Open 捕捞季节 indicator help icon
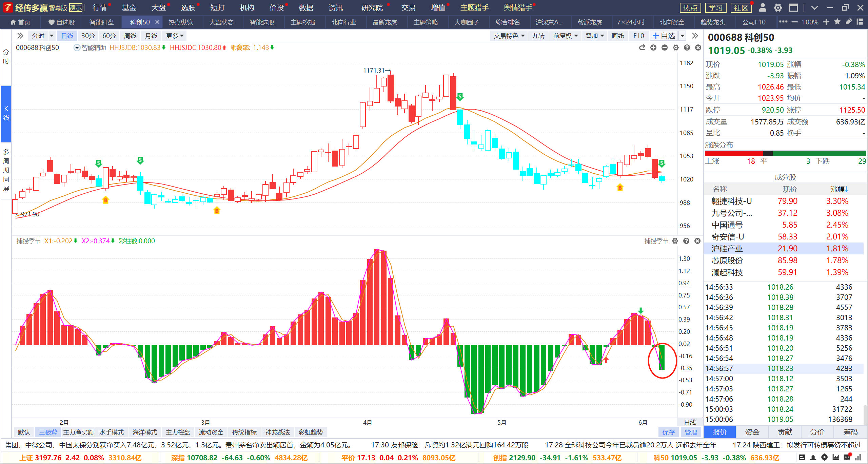 [x=686, y=241]
